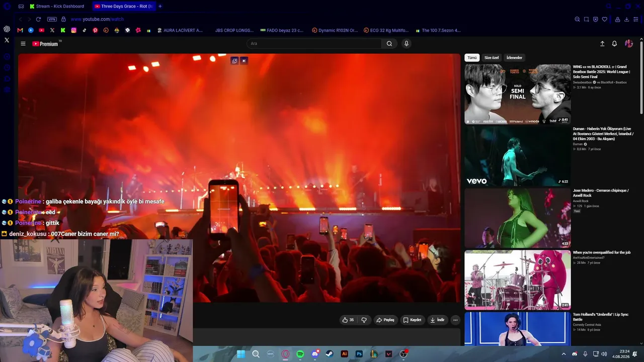Open AURA LACİVERT bookmark
The image size is (644, 362).
click(180, 30)
